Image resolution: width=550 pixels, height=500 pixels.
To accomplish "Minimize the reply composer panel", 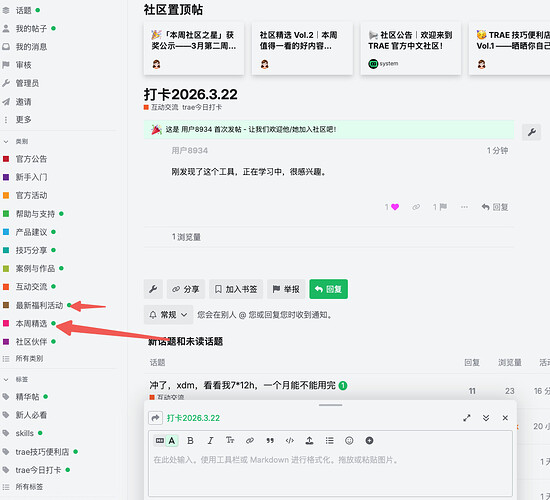I will (486, 418).
